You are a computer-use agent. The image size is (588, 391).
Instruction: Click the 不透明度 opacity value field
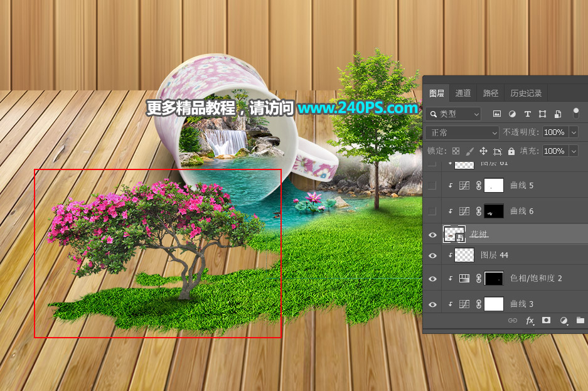coord(555,132)
